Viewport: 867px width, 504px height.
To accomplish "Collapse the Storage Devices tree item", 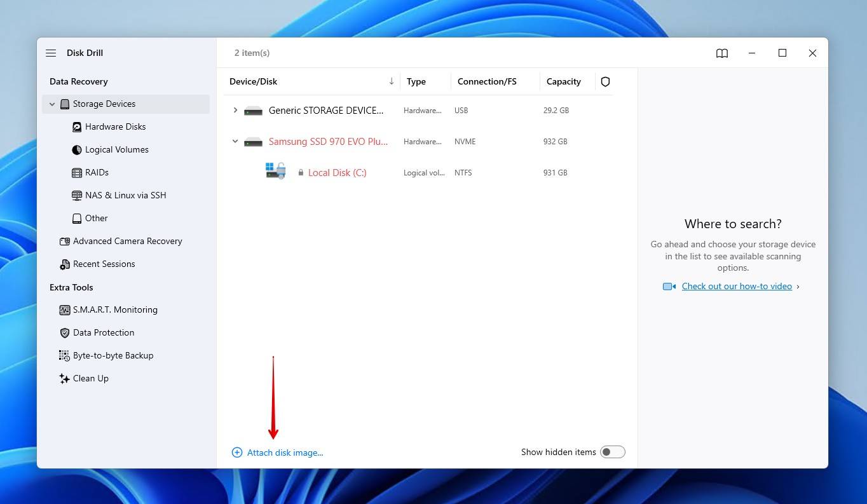I will click(x=52, y=104).
